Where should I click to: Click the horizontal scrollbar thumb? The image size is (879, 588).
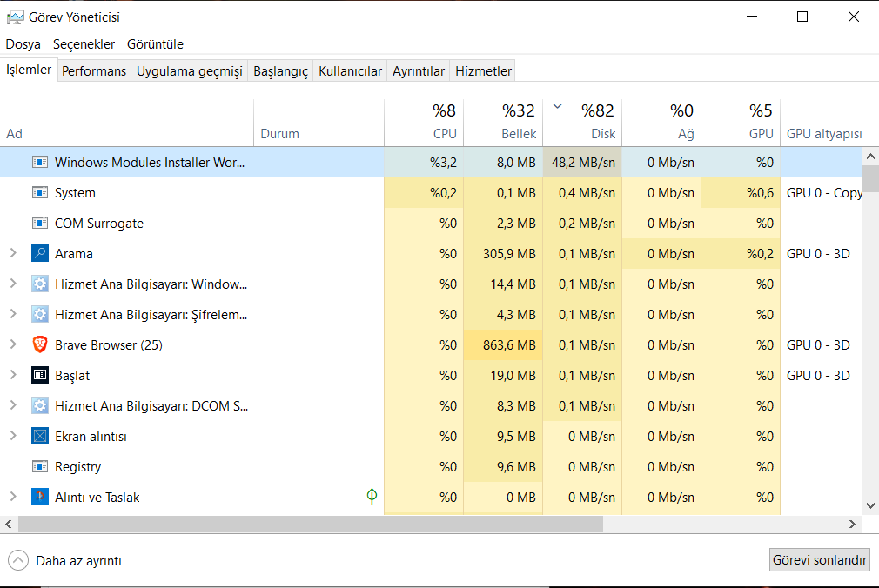[309, 525]
